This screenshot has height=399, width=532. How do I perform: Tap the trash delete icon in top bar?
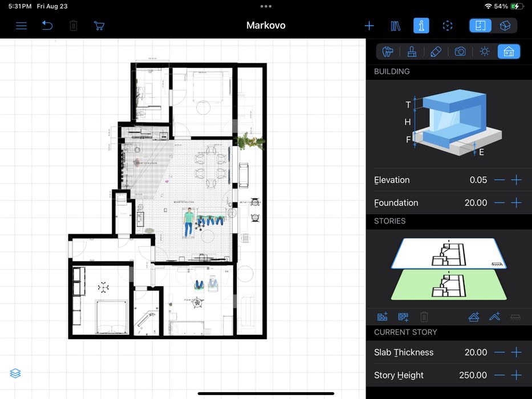74,26
